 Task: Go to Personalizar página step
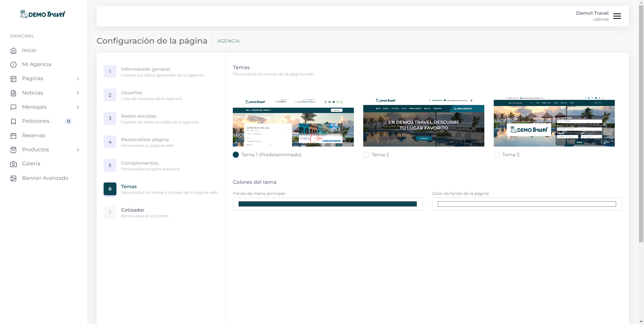pos(145,140)
